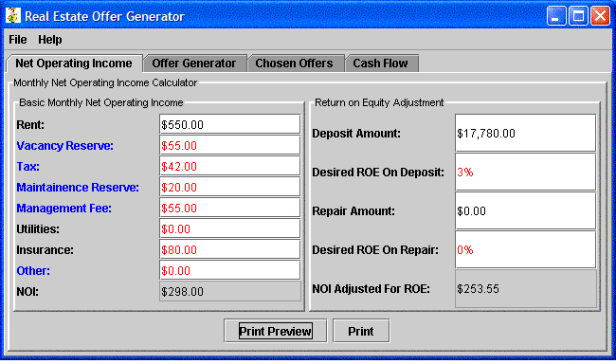Click the Print Preview button

(x=276, y=331)
